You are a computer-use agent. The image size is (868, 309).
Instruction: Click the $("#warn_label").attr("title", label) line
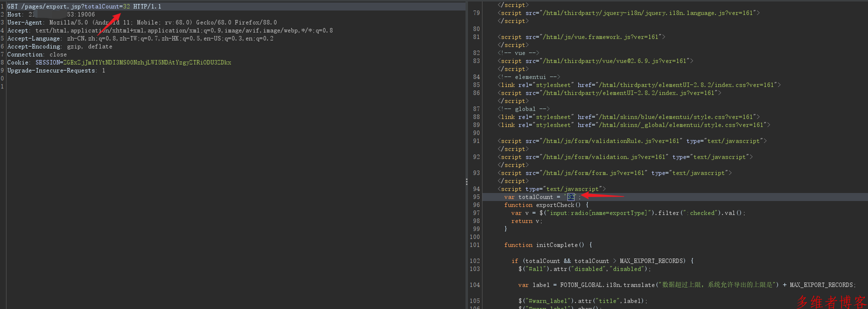(x=583, y=301)
